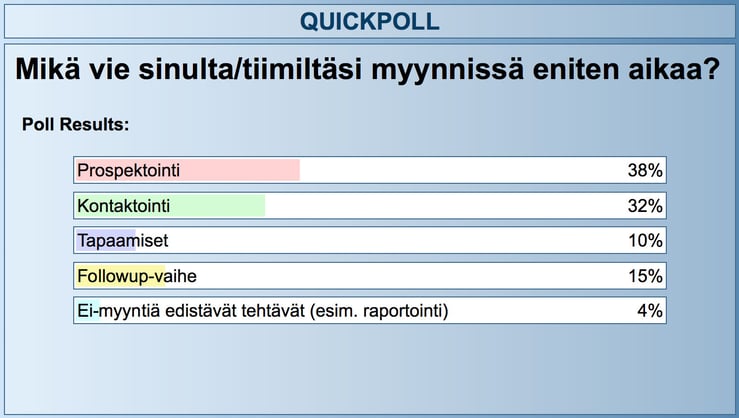
Task: Click the QUICKPOLL header title
Action: [369, 22]
